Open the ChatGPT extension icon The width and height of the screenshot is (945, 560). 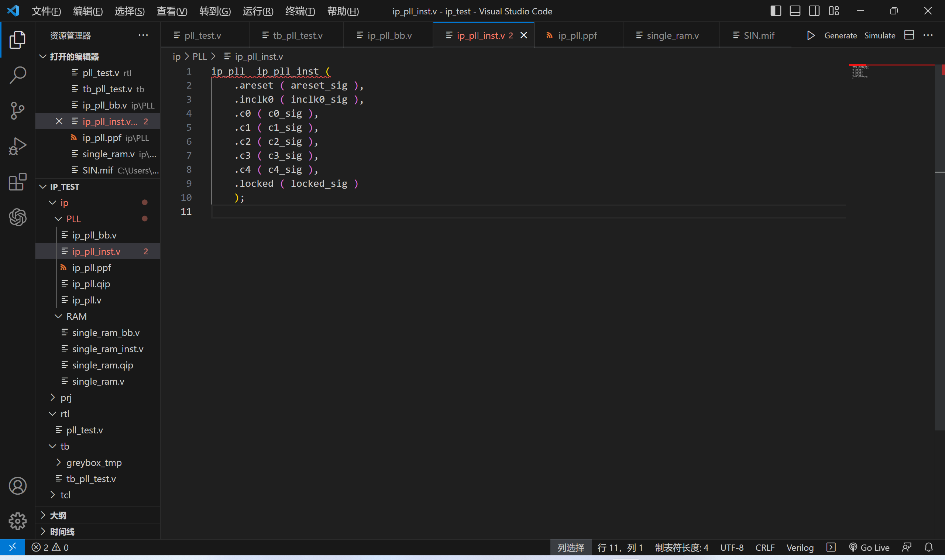[x=17, y=217]
